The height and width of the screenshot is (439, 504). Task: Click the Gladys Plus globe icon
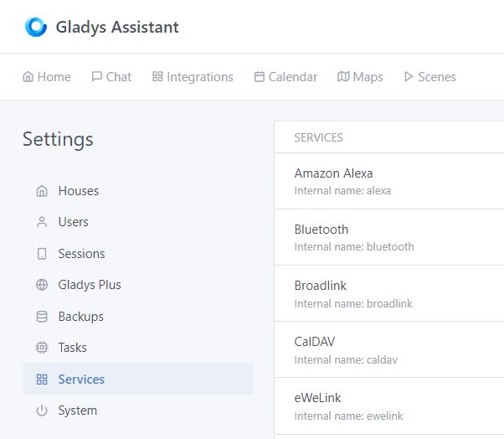42,285
